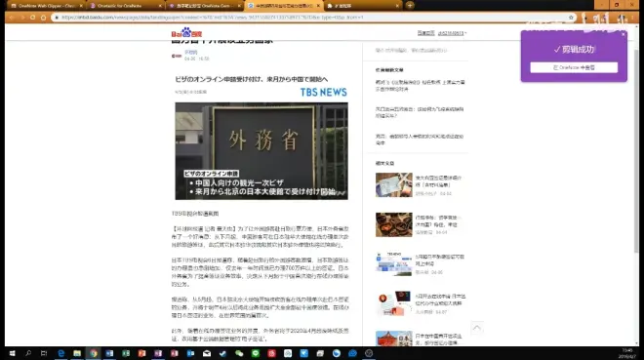Bookmark this page with the star icon

(571, 18)
